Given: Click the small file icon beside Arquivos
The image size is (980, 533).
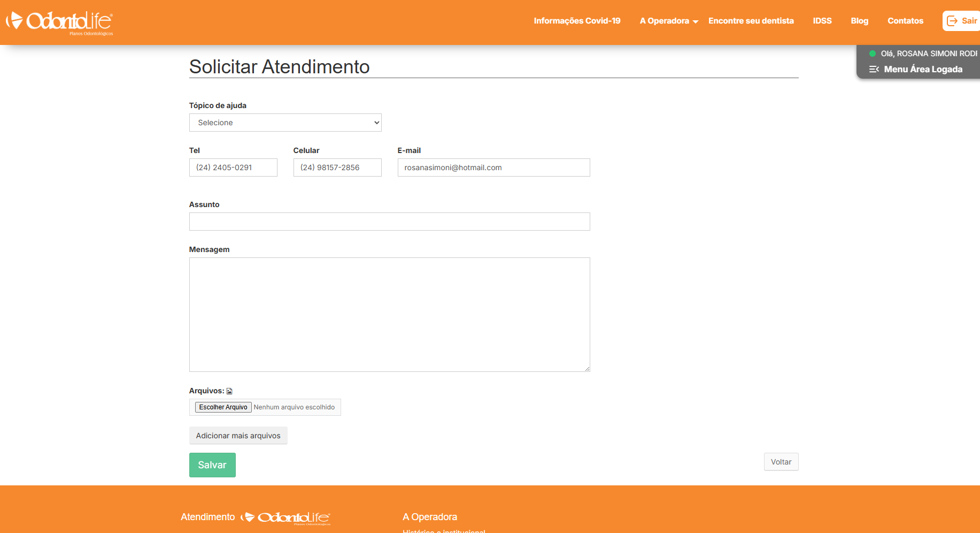Looking at the screenshot, I should pyautogui.click(x=229, y=391).
